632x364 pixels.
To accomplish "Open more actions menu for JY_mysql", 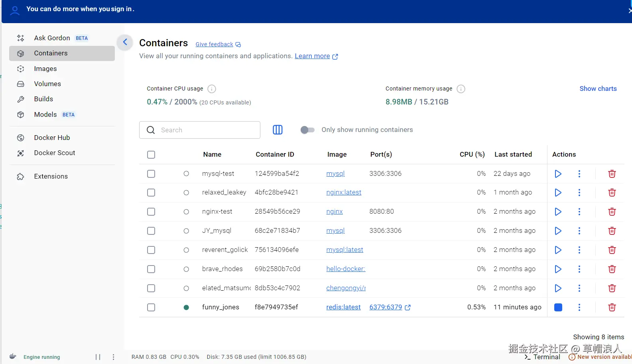I will point(579,231).
